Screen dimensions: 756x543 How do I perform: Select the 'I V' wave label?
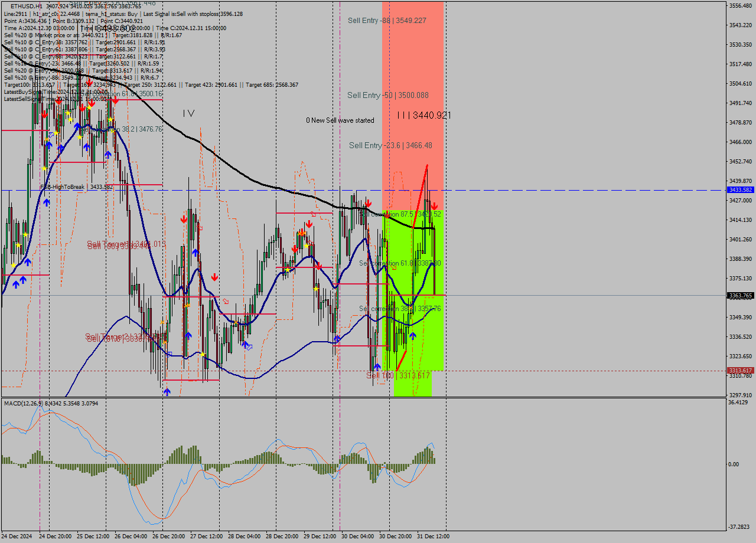(x=188, y=113)
